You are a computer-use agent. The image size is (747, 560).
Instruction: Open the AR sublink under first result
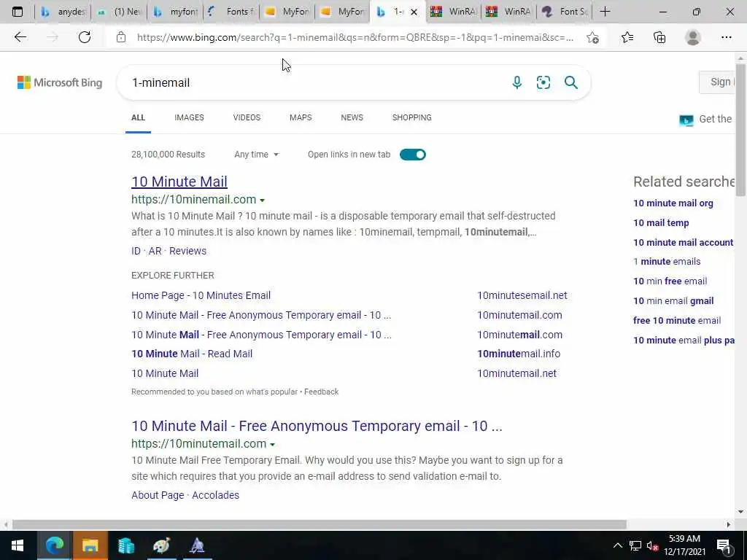[155, 251]
